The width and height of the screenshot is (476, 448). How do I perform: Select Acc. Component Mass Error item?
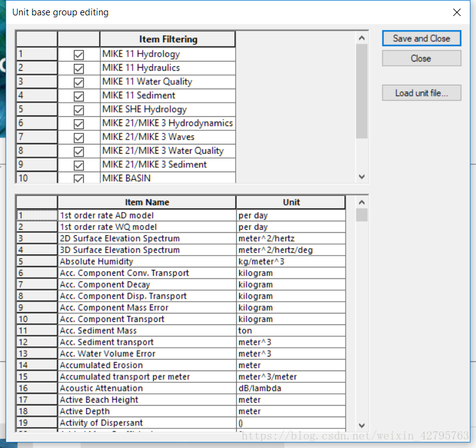(147, 307)
